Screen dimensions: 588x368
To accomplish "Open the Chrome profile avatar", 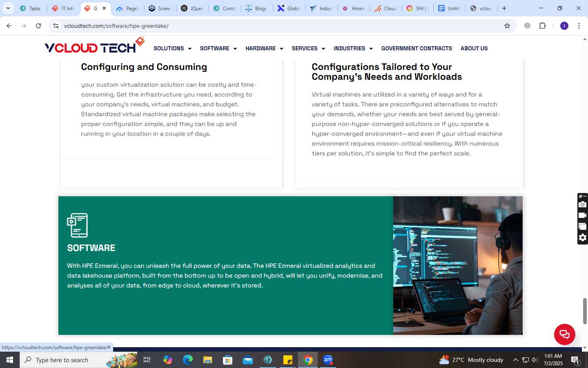I will (564, 26).
